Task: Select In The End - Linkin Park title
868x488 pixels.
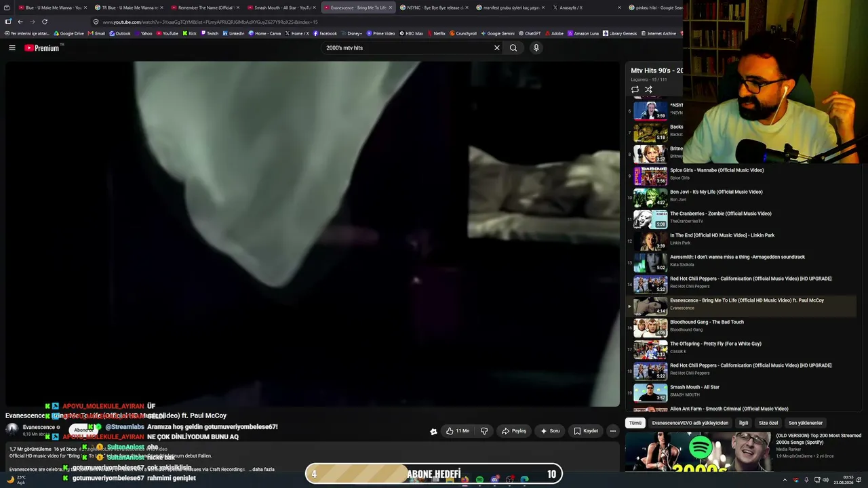Action: click(722, 235)
